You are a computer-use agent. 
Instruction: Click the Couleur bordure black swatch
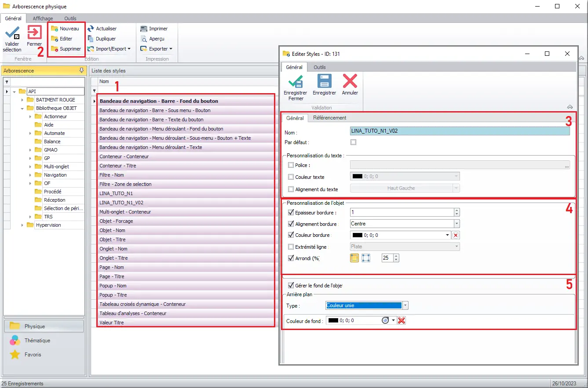click(357, 235)
